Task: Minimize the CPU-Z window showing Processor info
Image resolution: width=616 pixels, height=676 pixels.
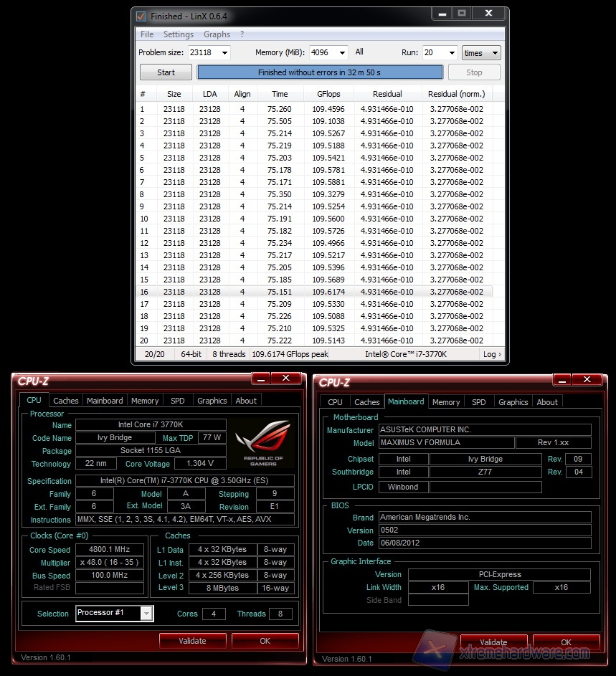Action: coord(262,379)
